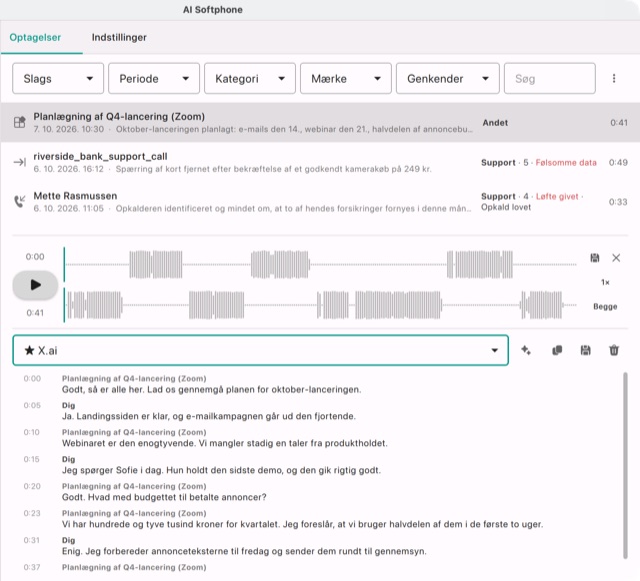Open the X.ai model selector dropdown

point(260,350)
